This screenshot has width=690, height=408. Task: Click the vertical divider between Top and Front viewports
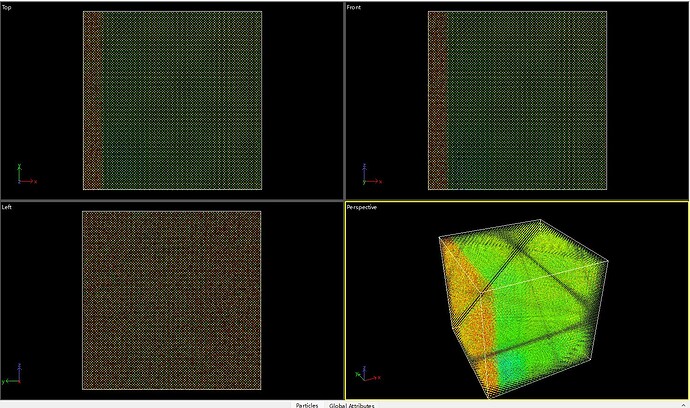click(343, 100)
